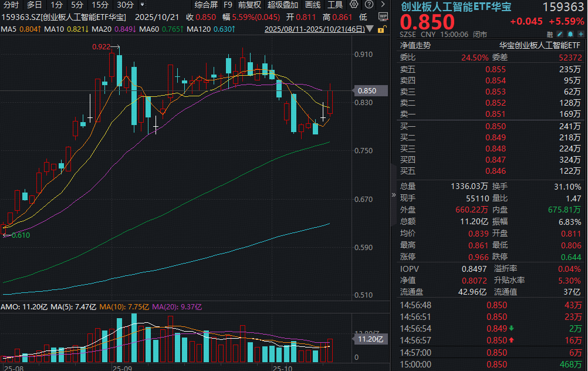Click the 画线 drawing tool button

click(x=313, y=5)
